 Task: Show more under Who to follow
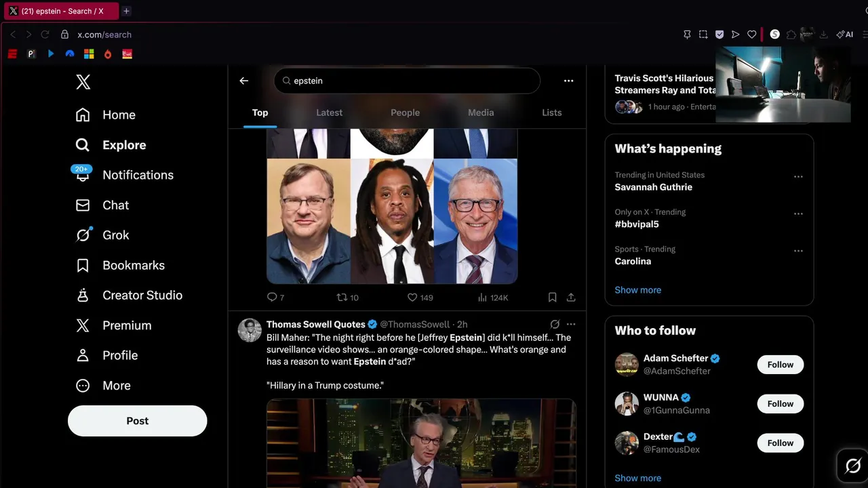pos(637,478)
